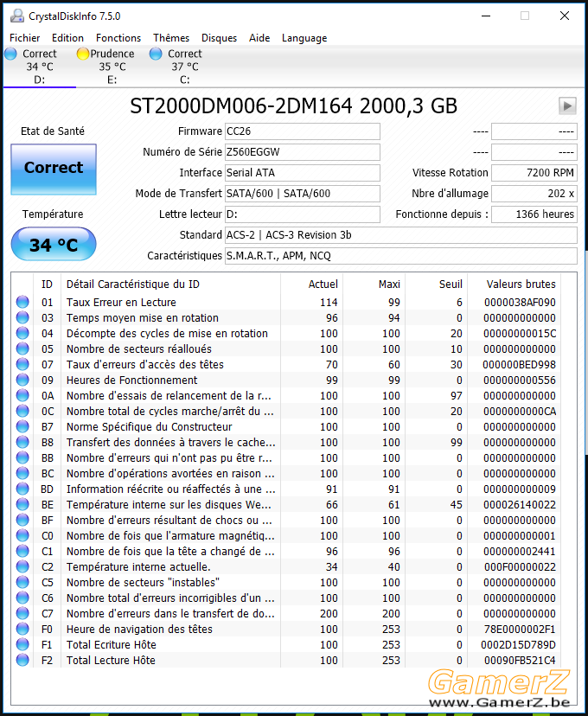Click the CrystalDiskInfo title bar icon
The width and height of the screenshot is (588, 716).
[17, 16]
